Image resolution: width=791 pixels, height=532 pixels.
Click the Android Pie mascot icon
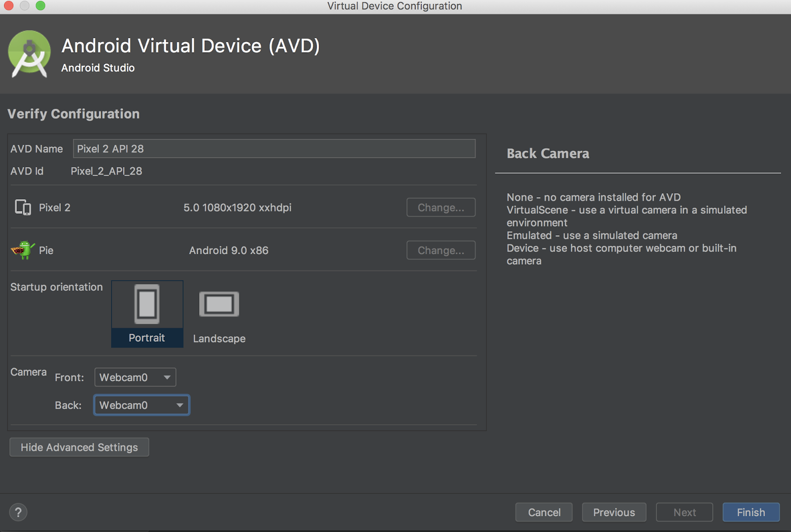point(23,250)
